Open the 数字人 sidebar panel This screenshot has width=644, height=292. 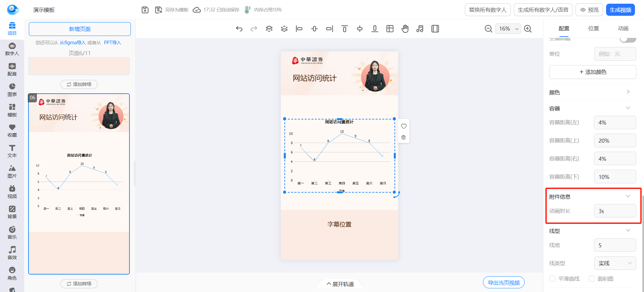point(12,49)
